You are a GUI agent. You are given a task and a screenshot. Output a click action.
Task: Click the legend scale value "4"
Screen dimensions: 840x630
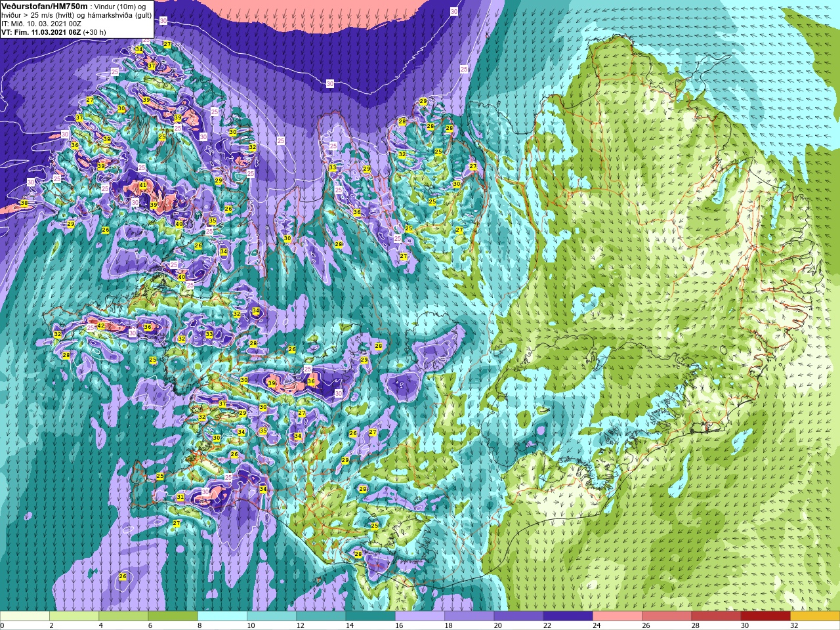pyautogui.click(x=101, y=625)
